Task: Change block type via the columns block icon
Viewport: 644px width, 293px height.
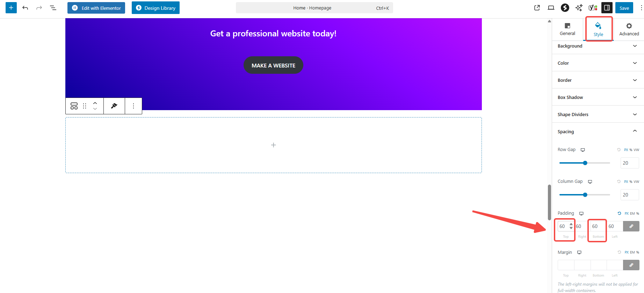Action: tap(74, 106)
